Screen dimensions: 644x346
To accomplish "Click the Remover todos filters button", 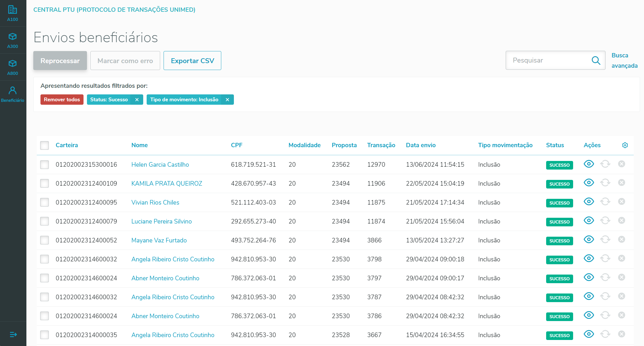I will pyautogui.click(x=62, y=100).
